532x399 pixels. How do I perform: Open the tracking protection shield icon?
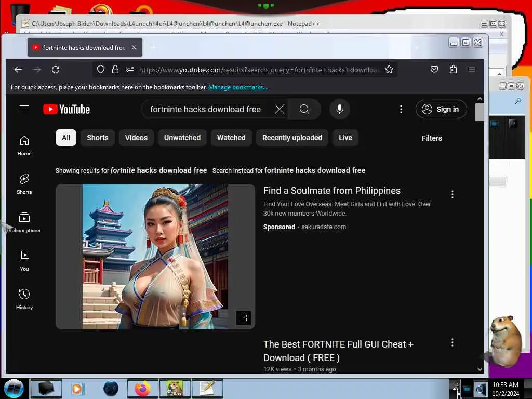pyautogui.click(x=100, y=70)
